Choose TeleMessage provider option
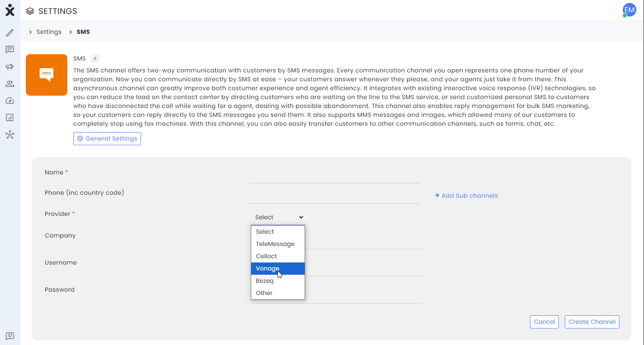This screenshot has height=345, width=644. point(278,244)
